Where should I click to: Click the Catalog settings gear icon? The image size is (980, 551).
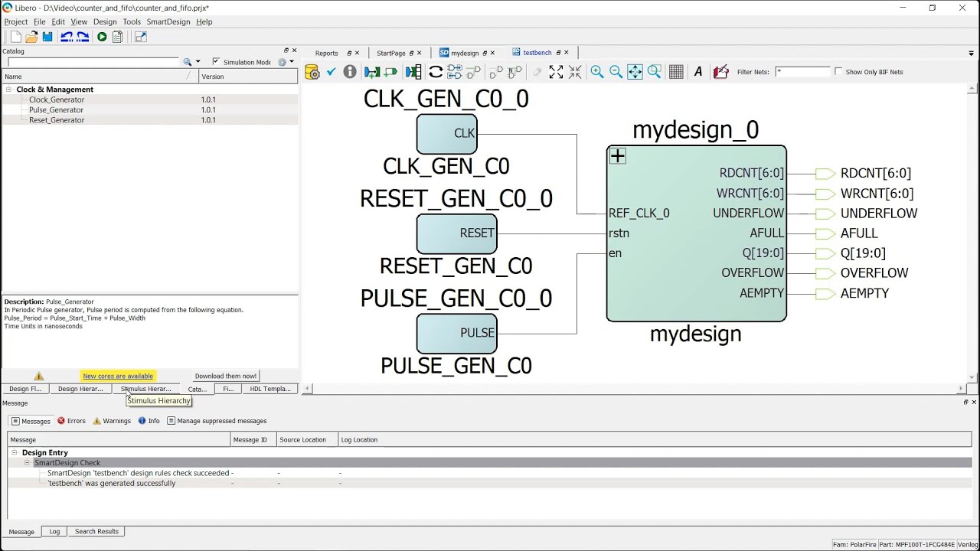(x=282, y=62)
